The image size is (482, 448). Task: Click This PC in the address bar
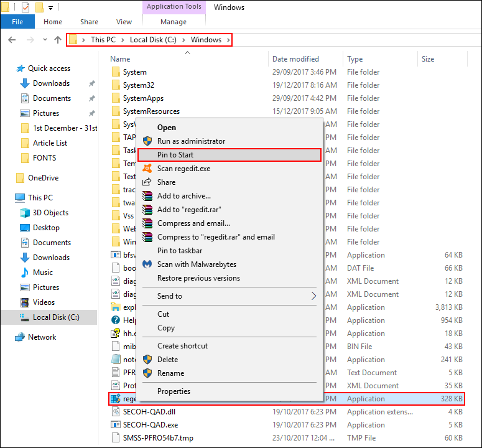(103, 40)
